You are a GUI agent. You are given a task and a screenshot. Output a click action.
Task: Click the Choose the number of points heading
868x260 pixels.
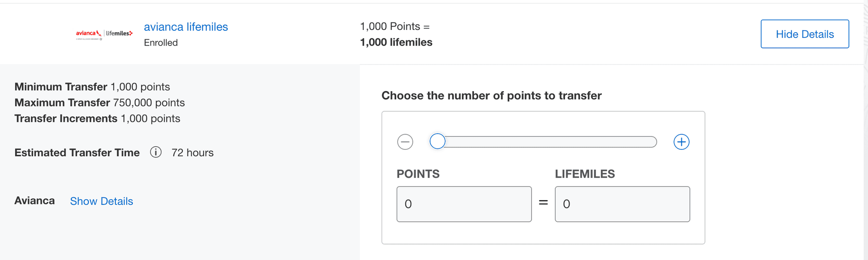pos(491,95)
